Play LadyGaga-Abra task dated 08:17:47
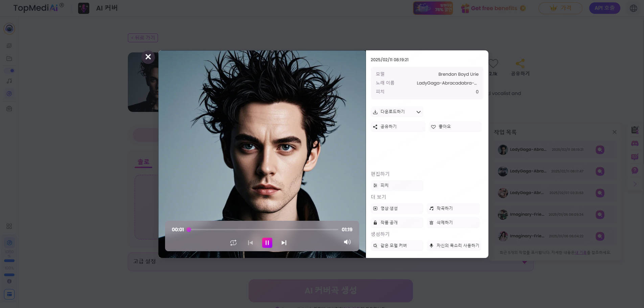644x308 pixels. click(600, 171)
